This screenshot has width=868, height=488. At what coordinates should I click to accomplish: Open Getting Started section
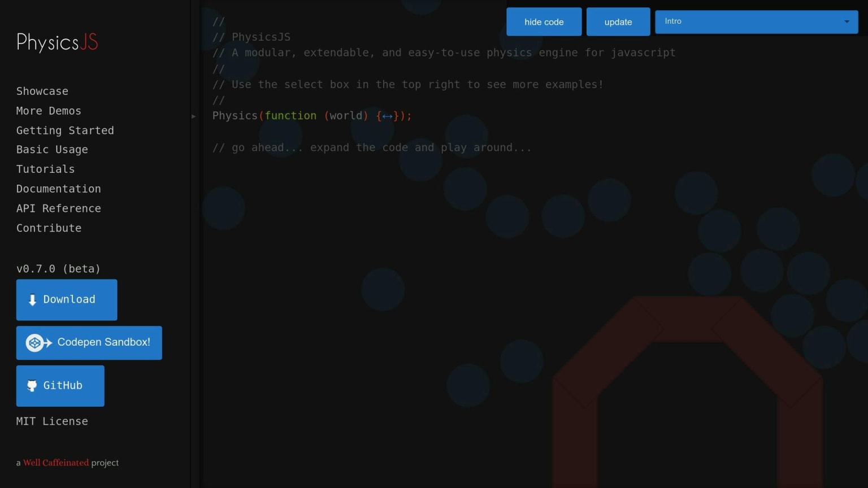[65, 130]
